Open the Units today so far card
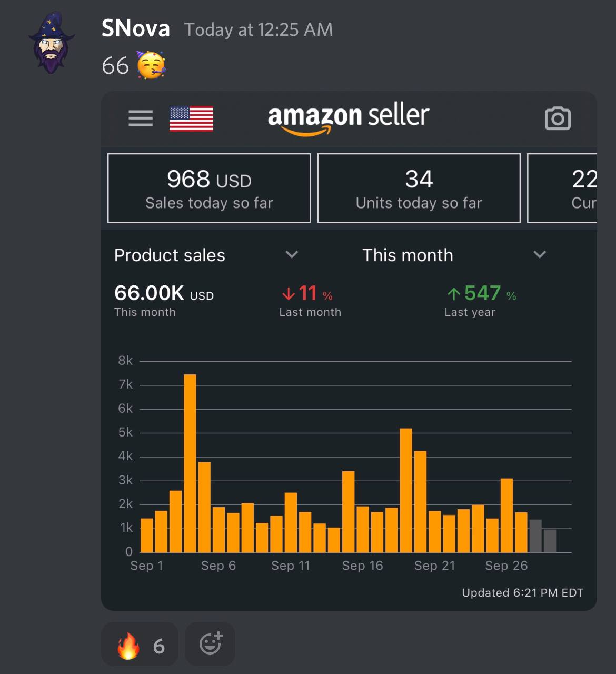Screen dimensions: 616x674 (419, 188)
